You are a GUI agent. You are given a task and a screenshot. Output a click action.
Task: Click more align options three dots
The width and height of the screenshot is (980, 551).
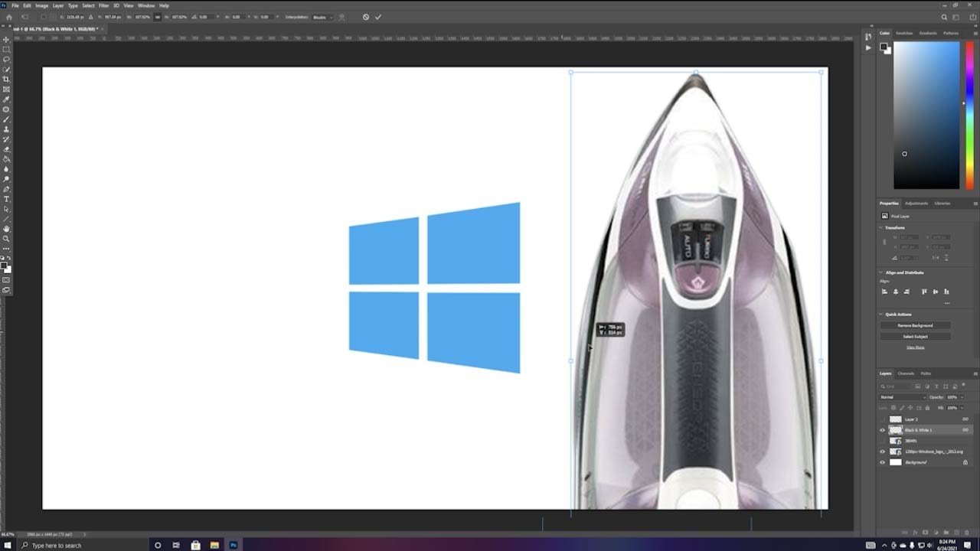(x=947, y=303)
